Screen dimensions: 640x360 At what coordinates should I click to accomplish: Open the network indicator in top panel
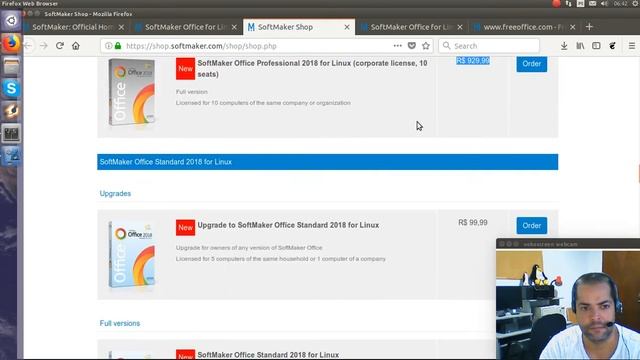point(569,3)
